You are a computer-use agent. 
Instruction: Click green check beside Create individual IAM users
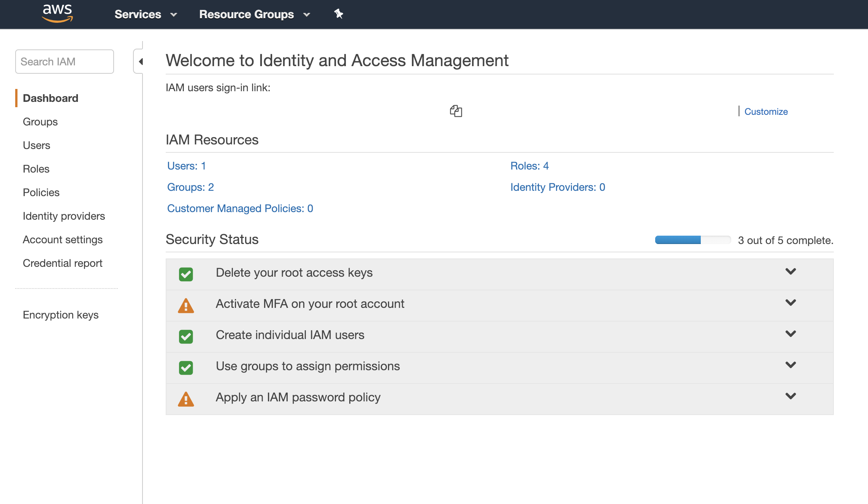pyautogui.click(x=186, y=336)
